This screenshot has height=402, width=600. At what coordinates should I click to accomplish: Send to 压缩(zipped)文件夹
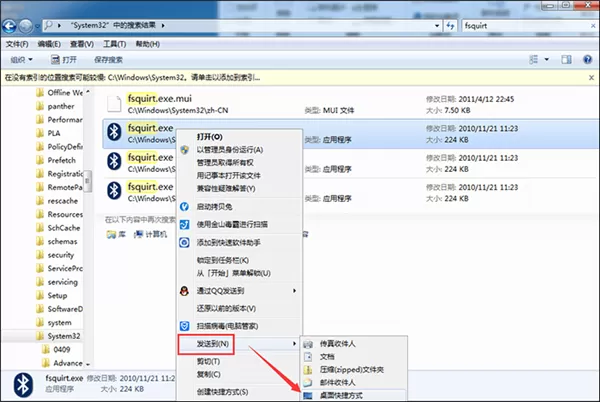pos(354,370)
